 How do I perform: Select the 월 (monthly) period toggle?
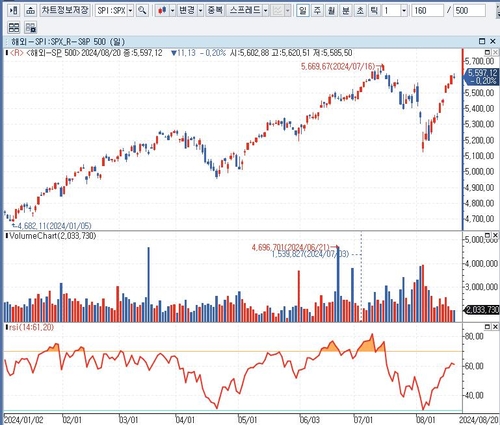coord(331,11)
